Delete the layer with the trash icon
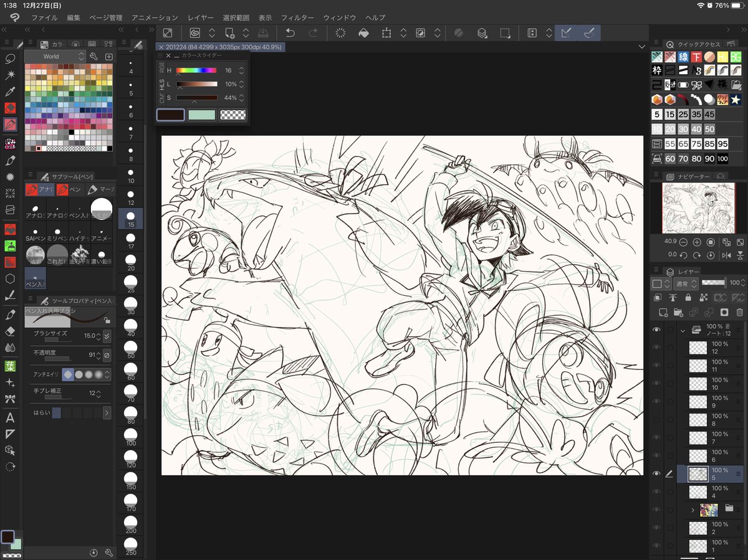 [x=739, y=313]
